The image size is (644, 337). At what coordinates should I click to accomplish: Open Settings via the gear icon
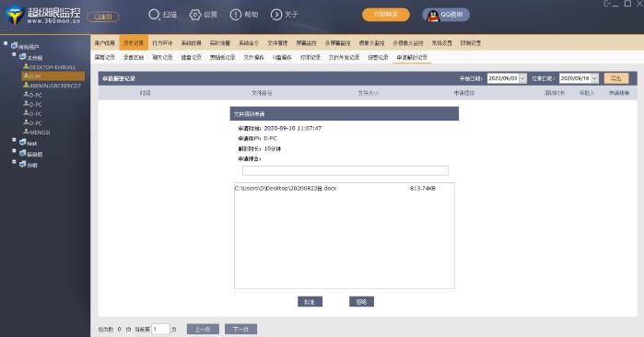click(194, 15)
